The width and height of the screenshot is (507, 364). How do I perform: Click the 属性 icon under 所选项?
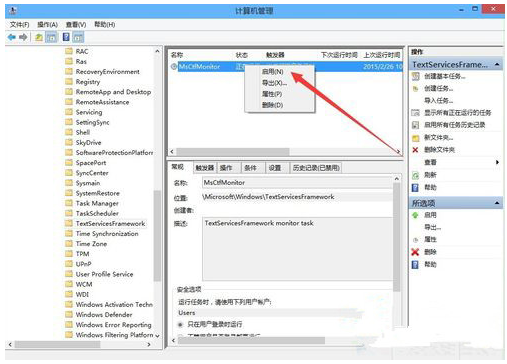[415, 240]
